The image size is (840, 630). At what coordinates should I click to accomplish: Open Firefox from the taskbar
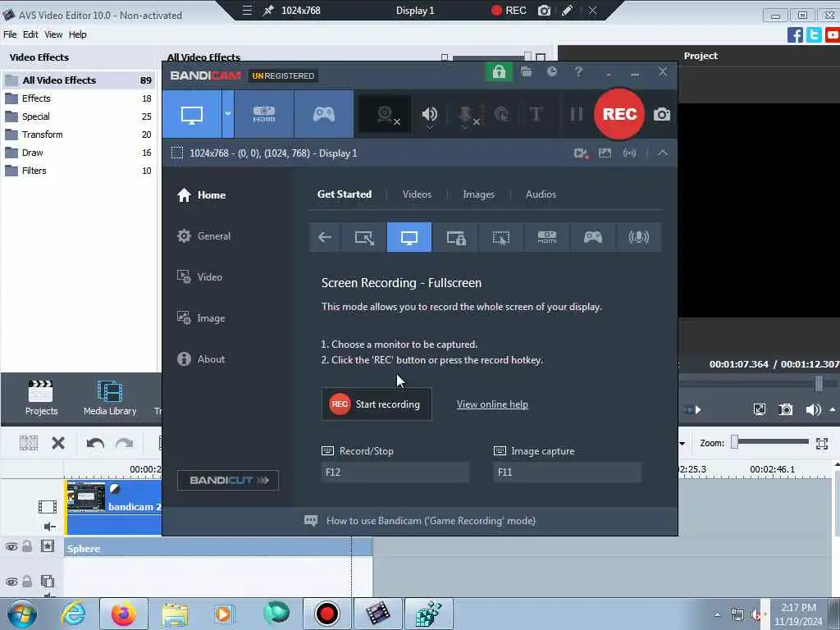[123, 614]
